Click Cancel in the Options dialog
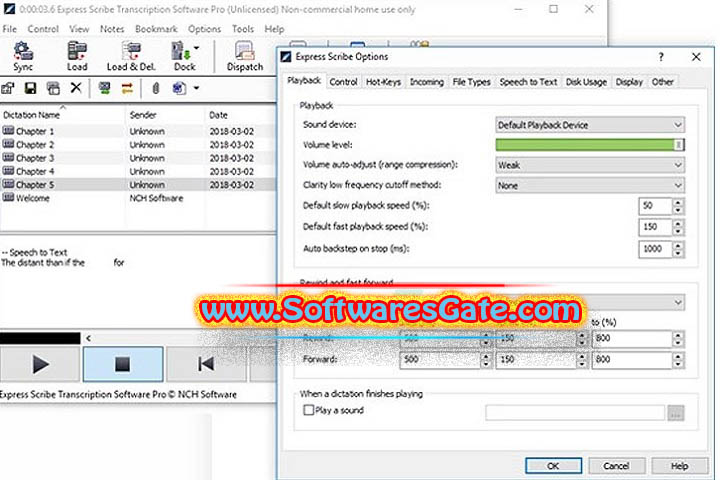 pos(616,466)
